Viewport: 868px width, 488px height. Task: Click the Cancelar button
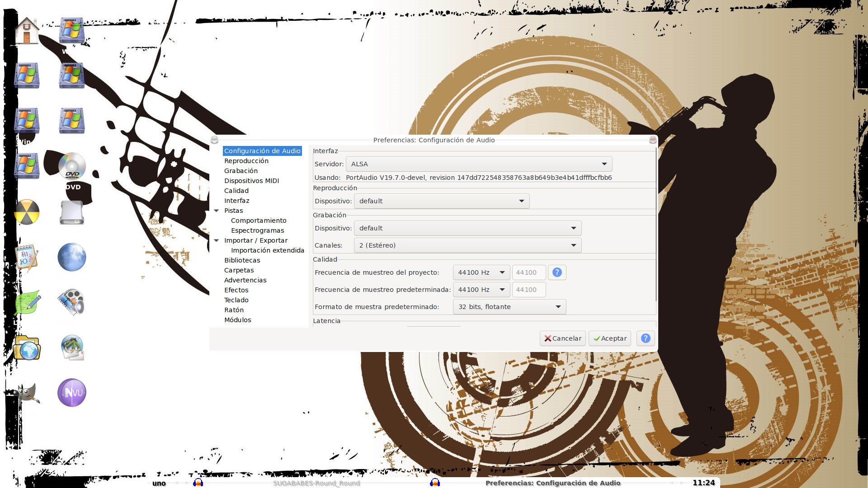click(x=562, y=338)
